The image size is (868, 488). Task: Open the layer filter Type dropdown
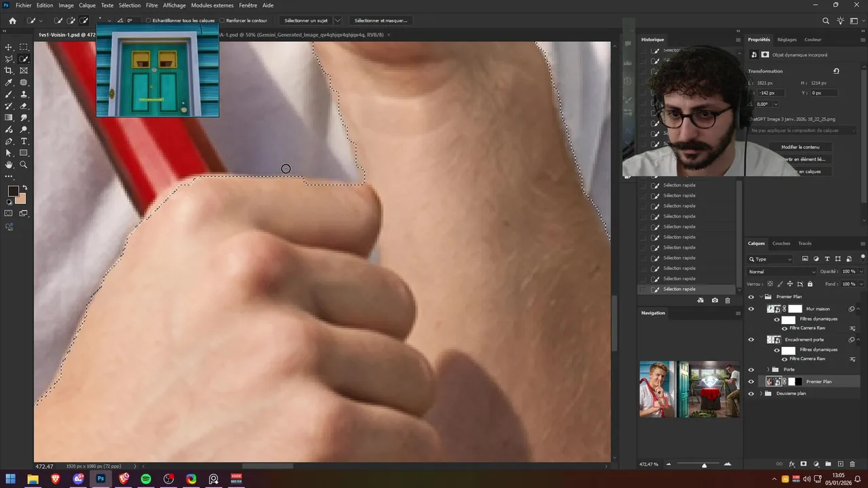[770, 259]
